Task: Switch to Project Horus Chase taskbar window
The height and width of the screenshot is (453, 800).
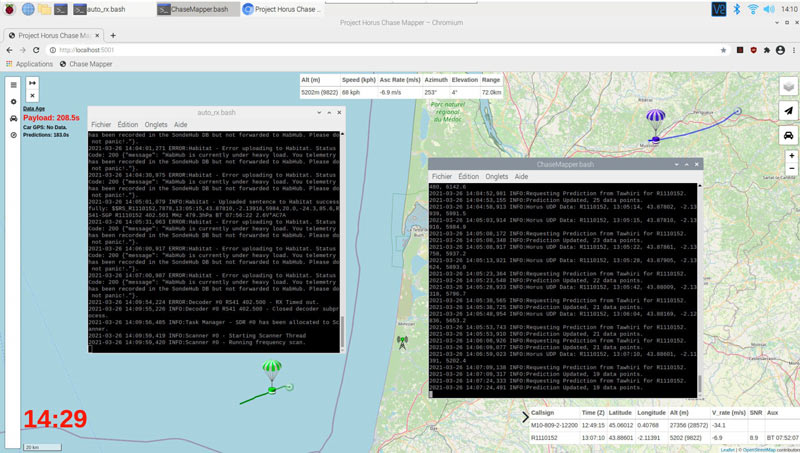Action: pyautogui.click(x=282, y=9)
